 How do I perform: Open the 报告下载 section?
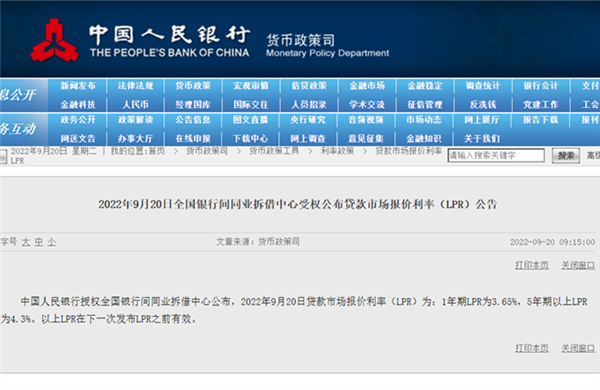(x=541, y=120)
